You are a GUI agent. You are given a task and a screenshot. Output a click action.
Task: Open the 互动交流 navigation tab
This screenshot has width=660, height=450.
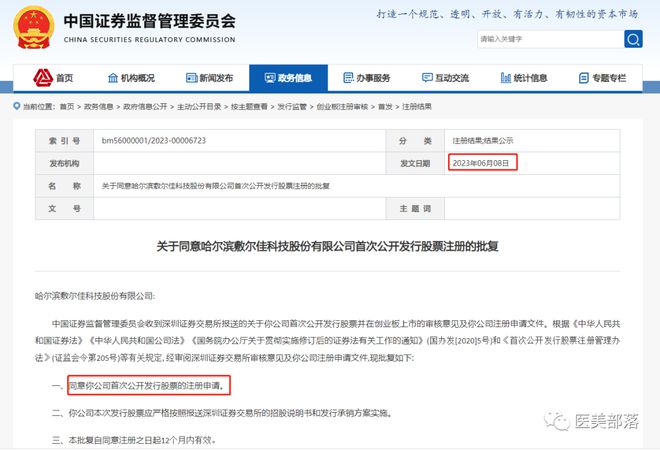(x=445, y=78)
